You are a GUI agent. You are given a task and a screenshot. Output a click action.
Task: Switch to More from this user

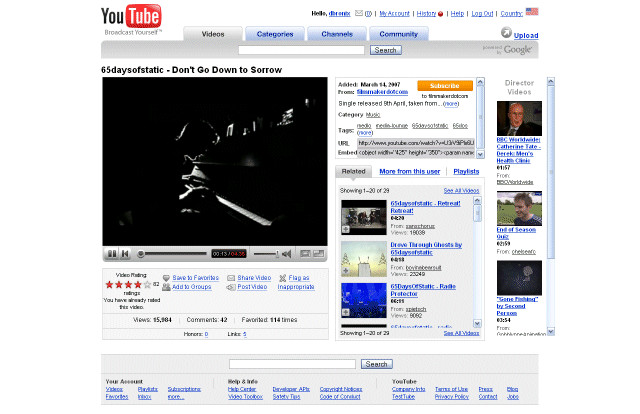[x=410, y=171]
